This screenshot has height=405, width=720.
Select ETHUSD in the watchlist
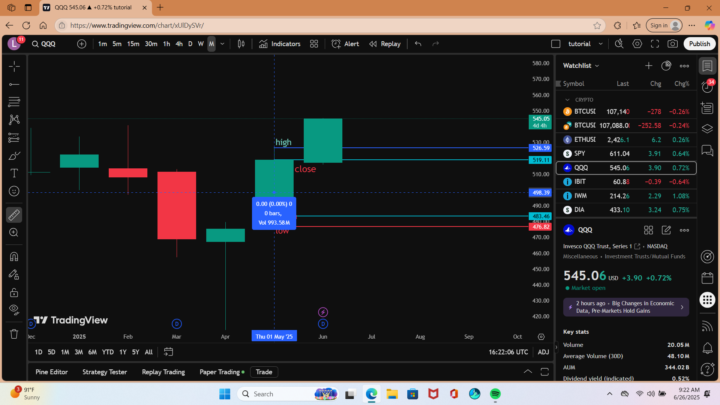[x=626, y=140]
